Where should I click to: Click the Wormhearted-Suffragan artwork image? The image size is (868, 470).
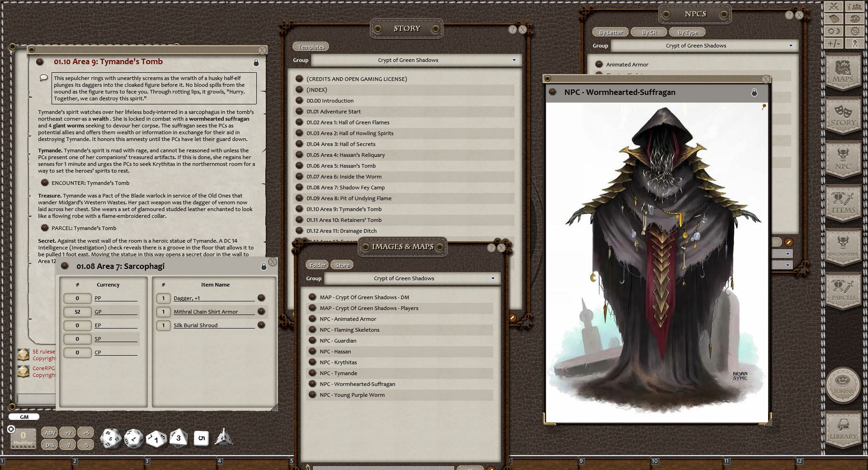point(657,262)
